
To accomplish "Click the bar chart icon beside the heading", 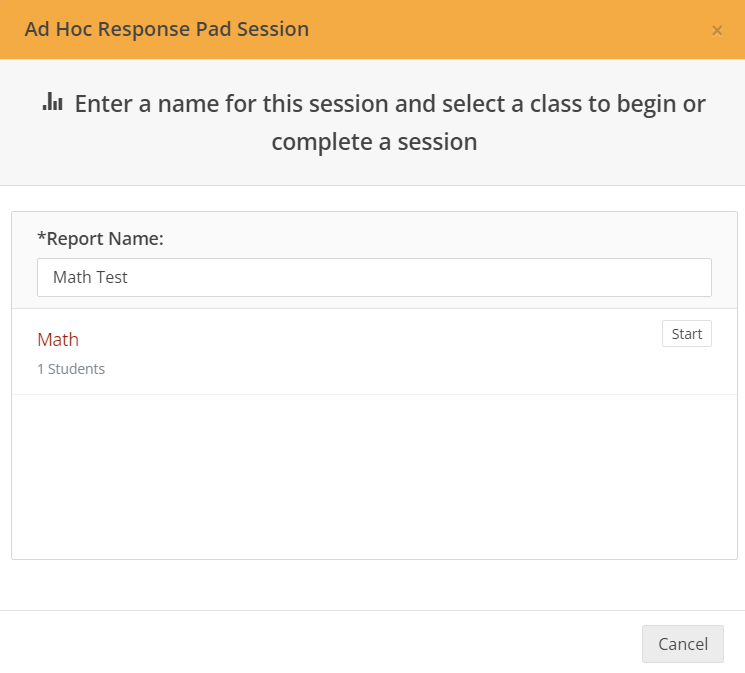I will pyautogui.click(x=52, y=101).
